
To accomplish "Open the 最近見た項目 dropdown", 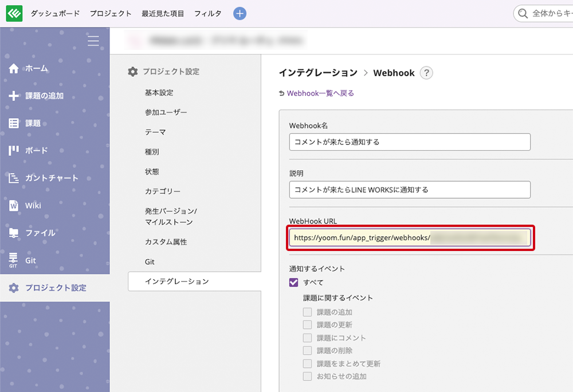I will click(x=163, y=13).
